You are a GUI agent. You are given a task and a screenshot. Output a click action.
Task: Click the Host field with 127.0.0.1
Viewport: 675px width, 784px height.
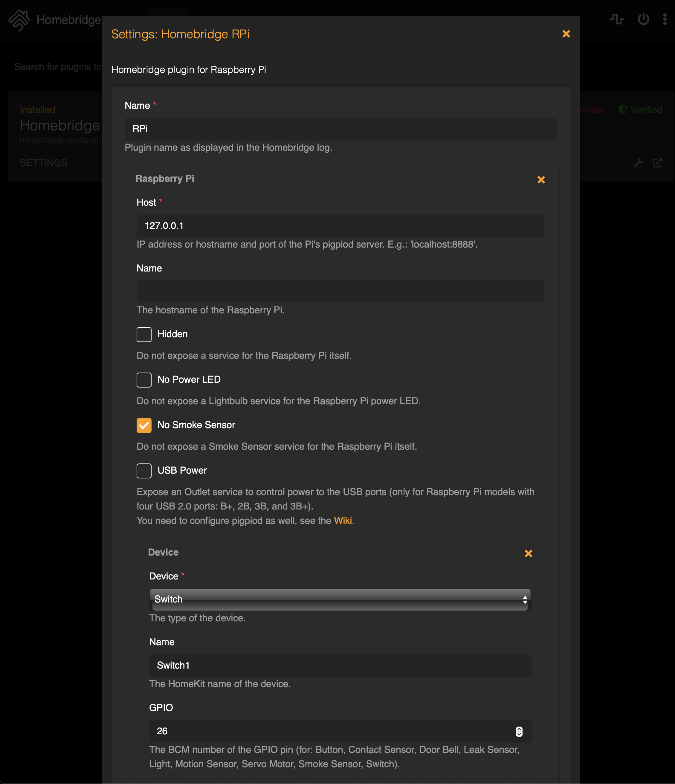click(340, 226)
